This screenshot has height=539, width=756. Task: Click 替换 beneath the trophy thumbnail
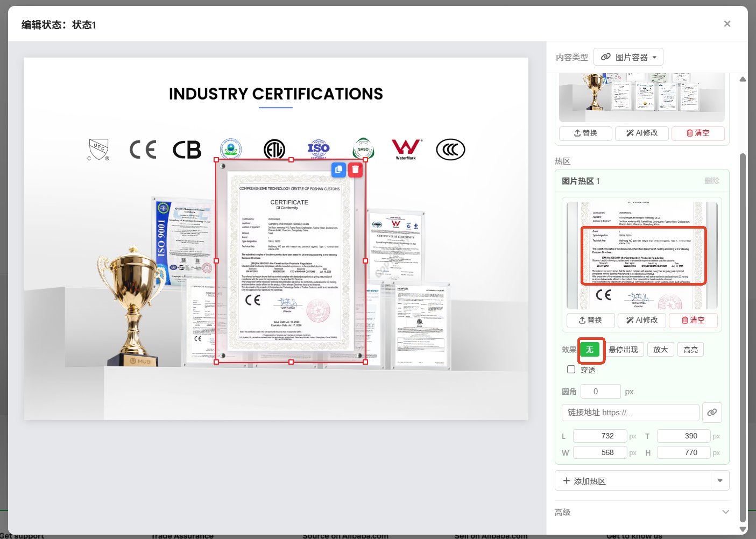point(585,133)
